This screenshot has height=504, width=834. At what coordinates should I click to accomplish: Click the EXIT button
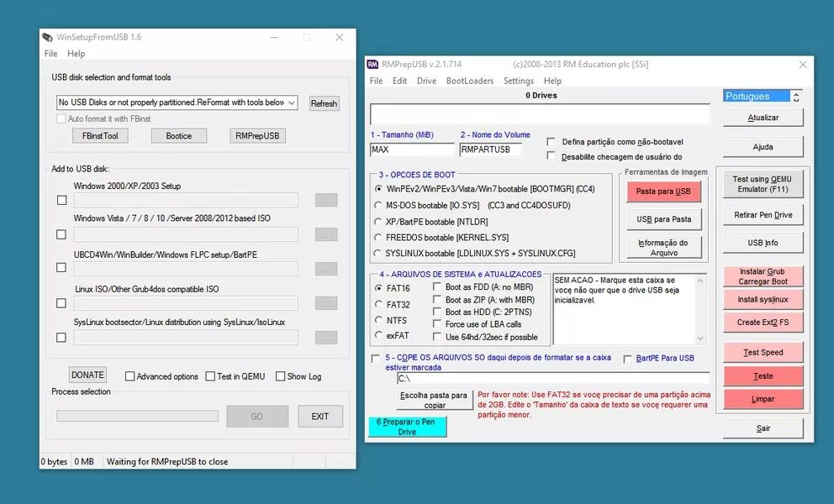tap(320, 417)
